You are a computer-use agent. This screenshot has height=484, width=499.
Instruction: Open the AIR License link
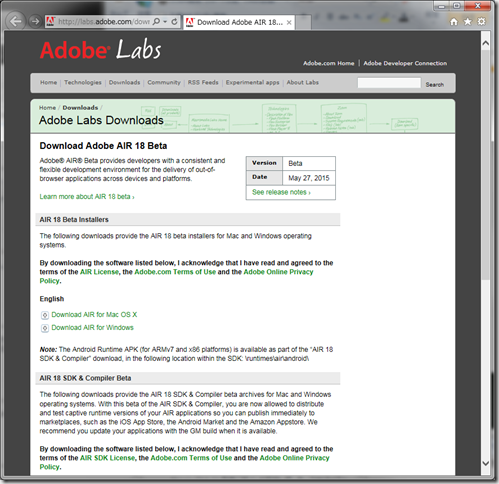tap(99, 272)
